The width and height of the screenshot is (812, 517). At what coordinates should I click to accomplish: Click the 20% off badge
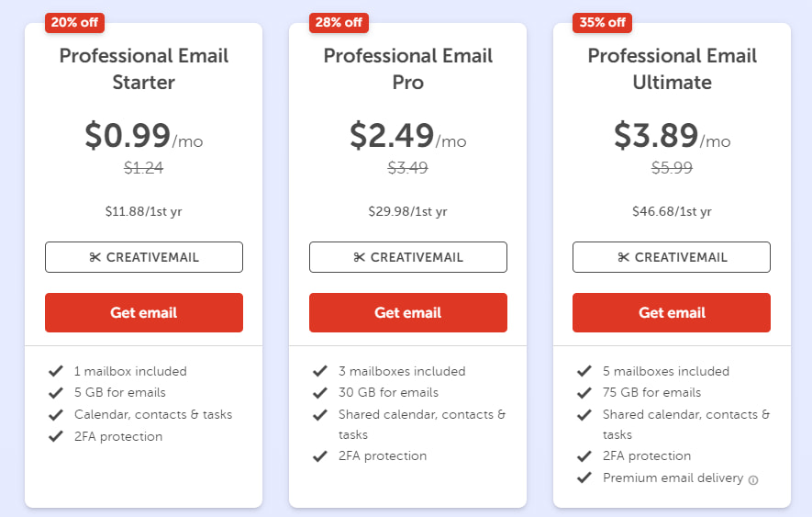(74, 22)
